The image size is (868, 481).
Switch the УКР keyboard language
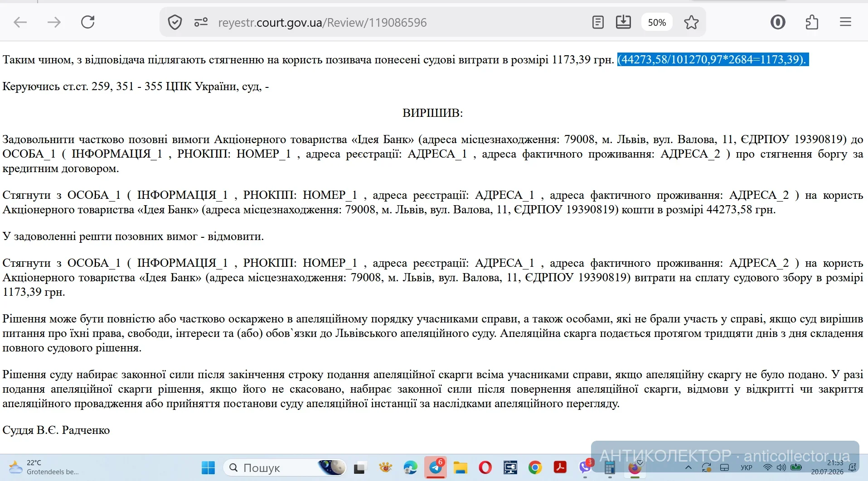point(746,468)
